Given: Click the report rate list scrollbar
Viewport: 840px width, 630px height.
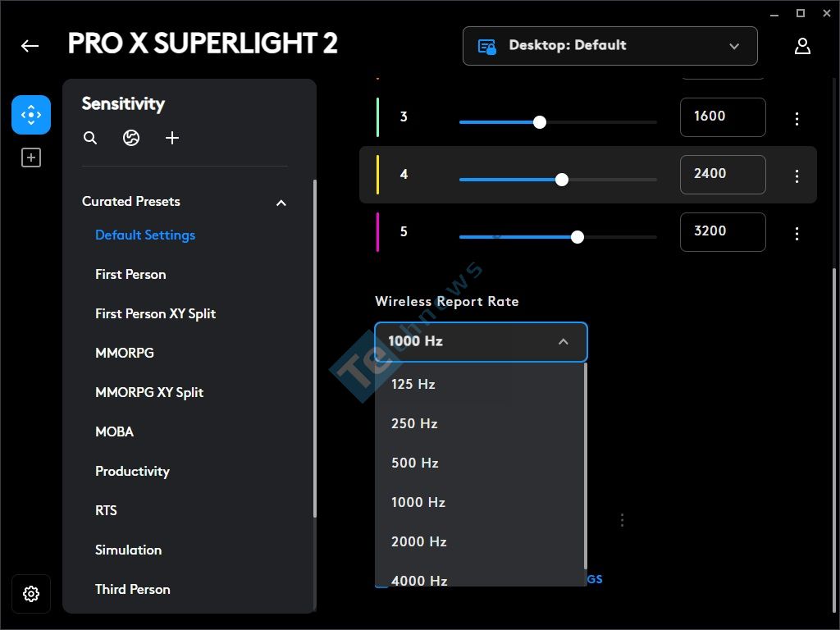Looking at the screenshot, I should tap(586, 466).
